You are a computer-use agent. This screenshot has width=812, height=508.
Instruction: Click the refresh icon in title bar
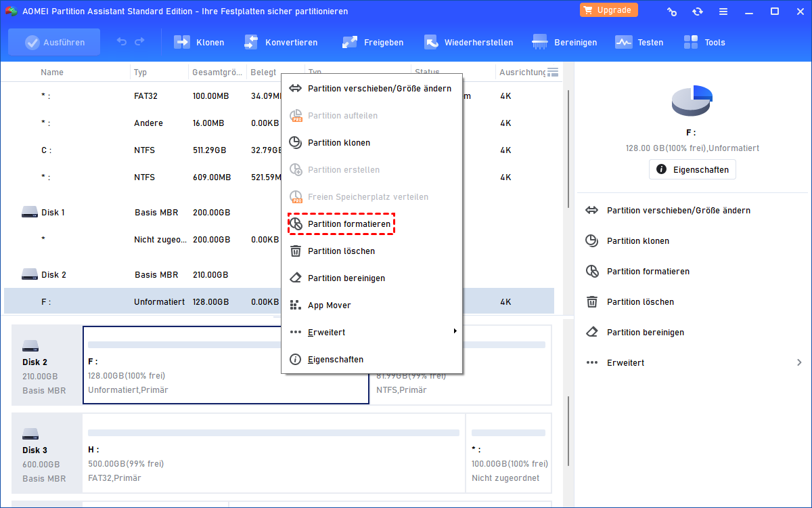coord(698,12)
